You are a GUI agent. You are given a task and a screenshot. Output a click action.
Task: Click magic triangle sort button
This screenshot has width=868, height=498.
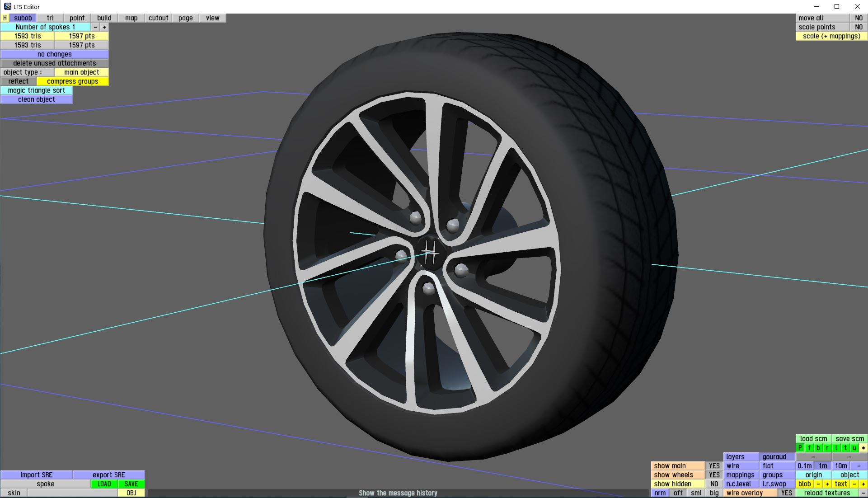36,90
